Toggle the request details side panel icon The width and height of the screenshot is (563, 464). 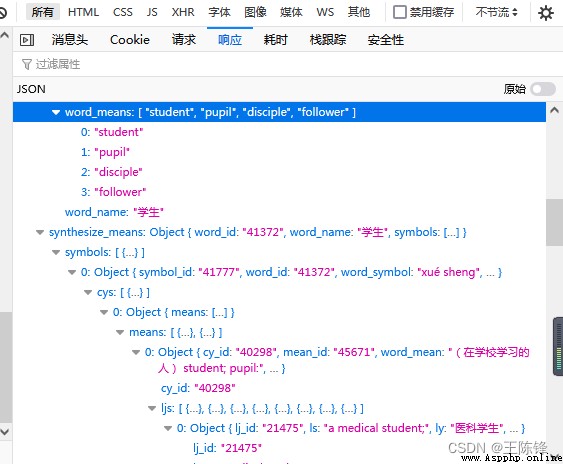click(x=27, y=40)
